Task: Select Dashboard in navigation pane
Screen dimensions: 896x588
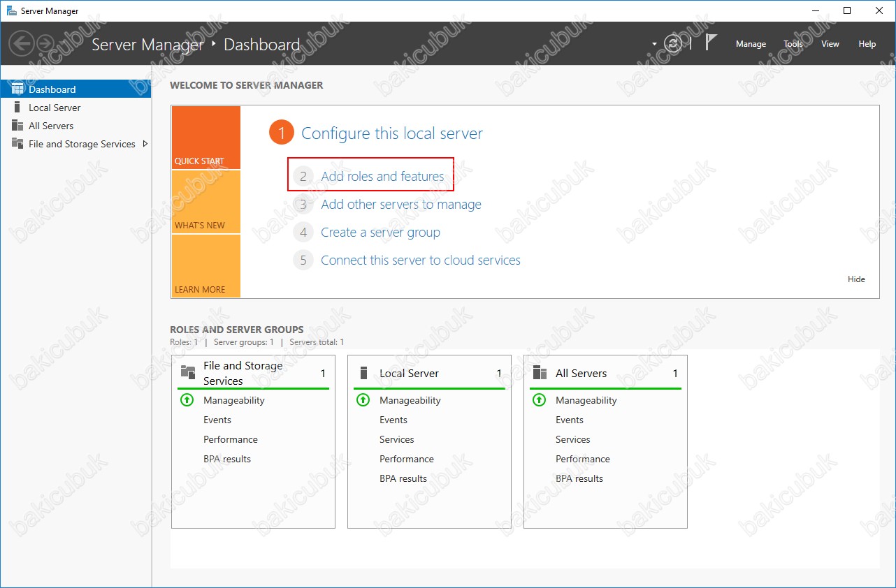Action: click(75, 89)
